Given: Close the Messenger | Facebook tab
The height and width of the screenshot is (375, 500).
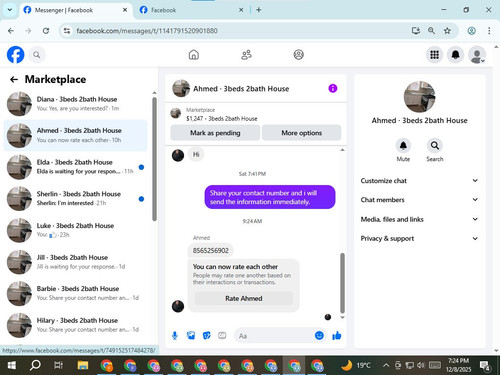Looking at the screenshot, I should tap(125, 10).
